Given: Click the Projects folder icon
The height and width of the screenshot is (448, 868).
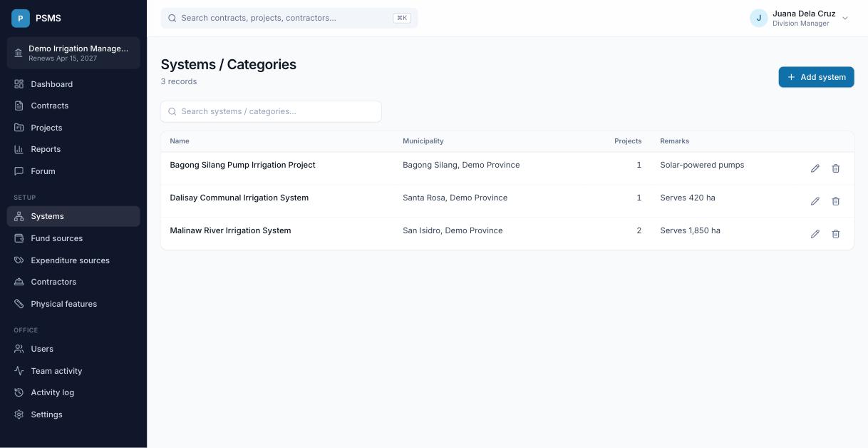Looking at the screenshot, I should (19, 128).
